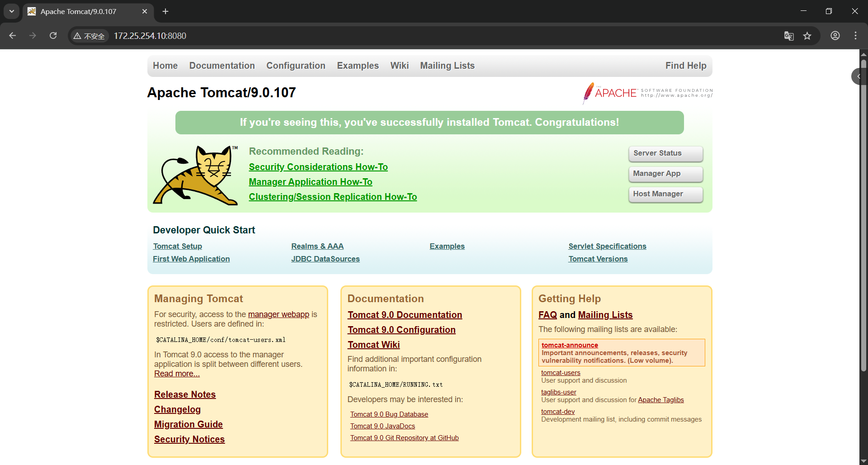868x465 pixels.
Task: Click the manager webapp link
Action: click(x=278, y=314)
